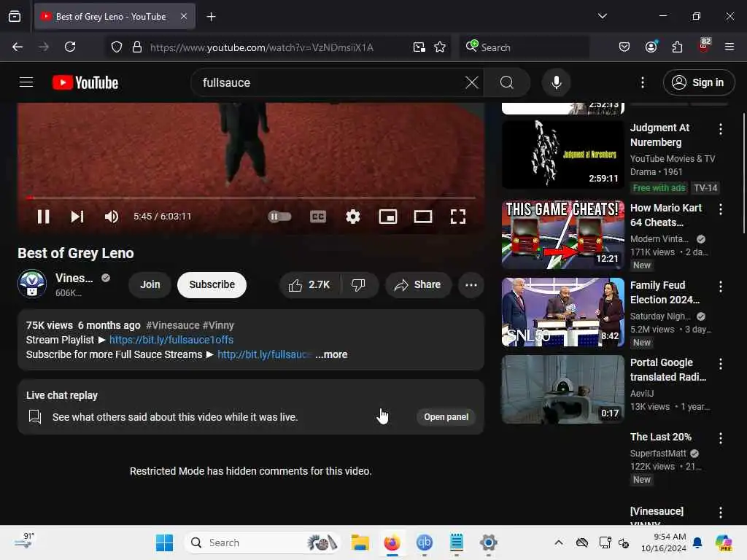
Task: Open options for Judgment At Nuremberg
Action: coord(720,128)
